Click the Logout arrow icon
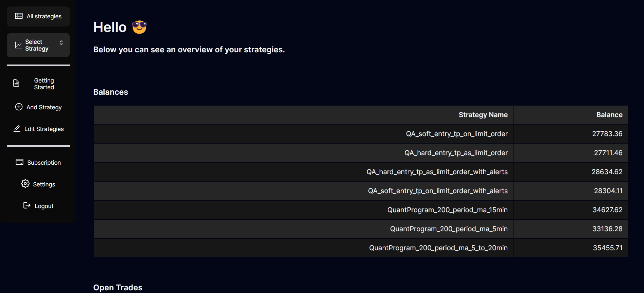Viewport: 644px width, 293px height. pyautogui.click(x=27, y=205)
